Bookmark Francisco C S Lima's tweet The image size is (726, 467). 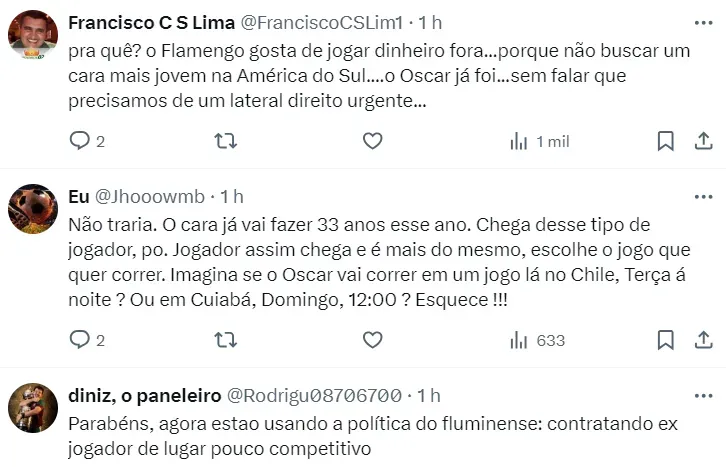(x=665, y=141)
